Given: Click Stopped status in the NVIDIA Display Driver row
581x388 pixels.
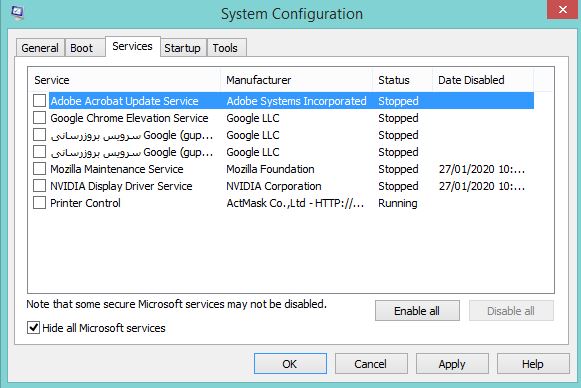Looking at the screenshot, I should (398, 186).
